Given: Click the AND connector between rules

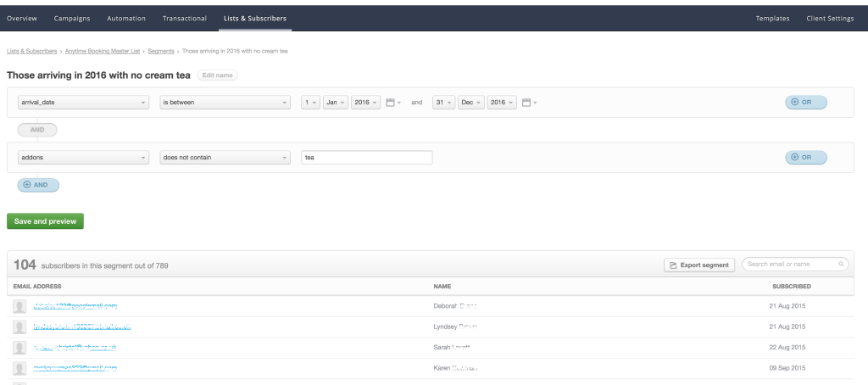Looking at the screenshot, I should click(x=37, y=131).
